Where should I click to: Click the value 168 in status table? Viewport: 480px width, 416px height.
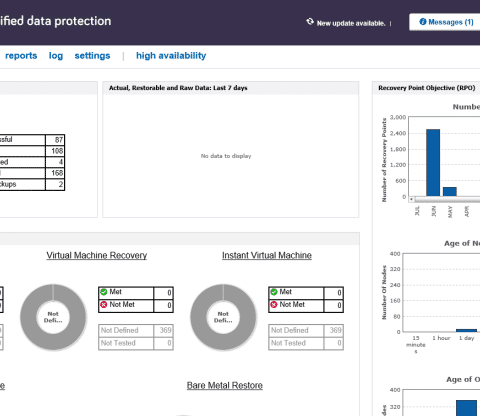57,173
